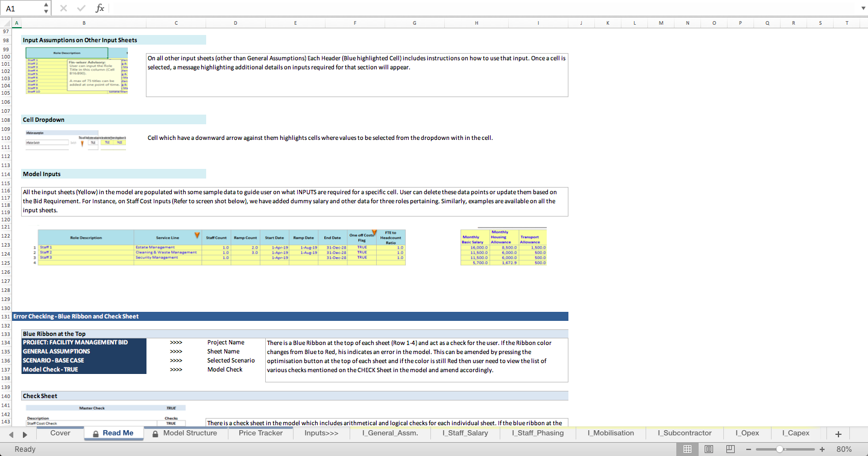Switch to Page Layout view icon

(x=709, y=449)
